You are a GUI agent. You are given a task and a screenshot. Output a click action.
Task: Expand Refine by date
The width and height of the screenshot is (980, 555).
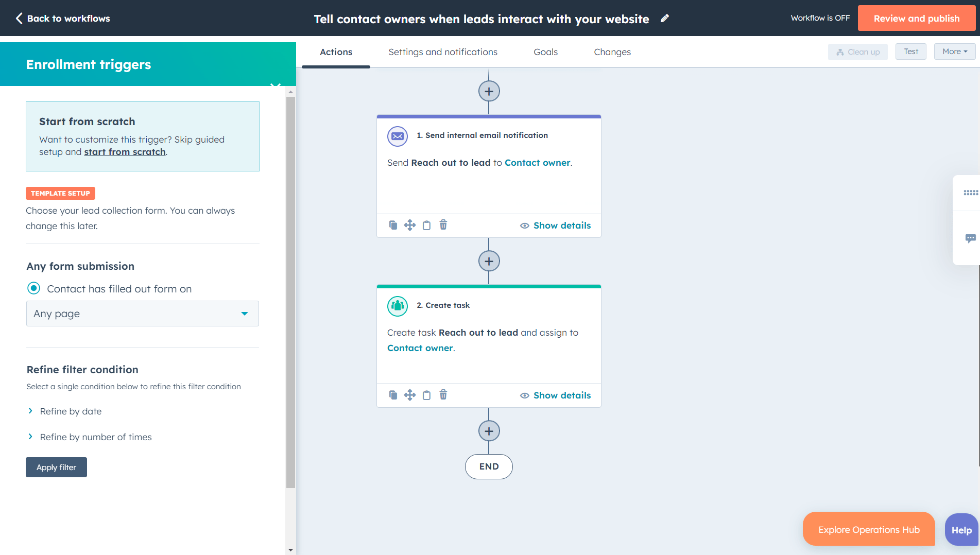(71, 411)
